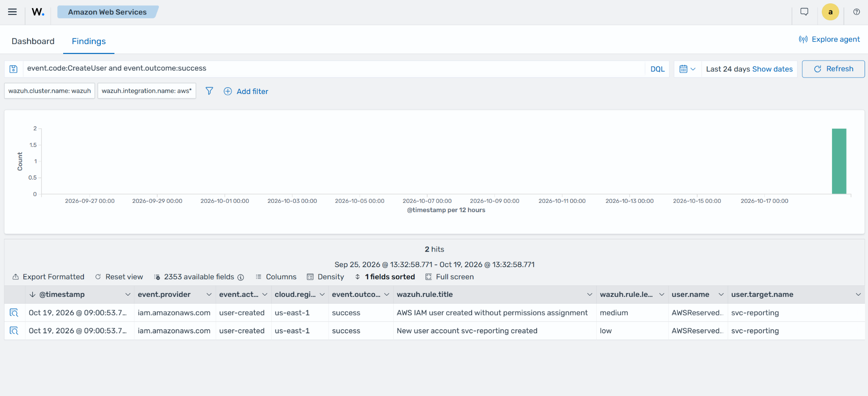Open wazuh.cluster.name filter pill
Image resolution: width=868 pixels, height=396 pixels.
coord(50,91)
